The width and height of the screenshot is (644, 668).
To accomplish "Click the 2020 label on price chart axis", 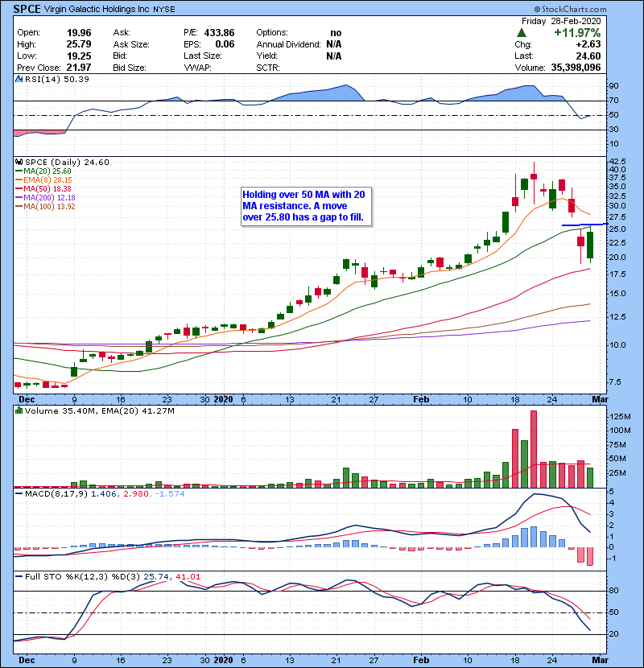I will pos(223,399).
